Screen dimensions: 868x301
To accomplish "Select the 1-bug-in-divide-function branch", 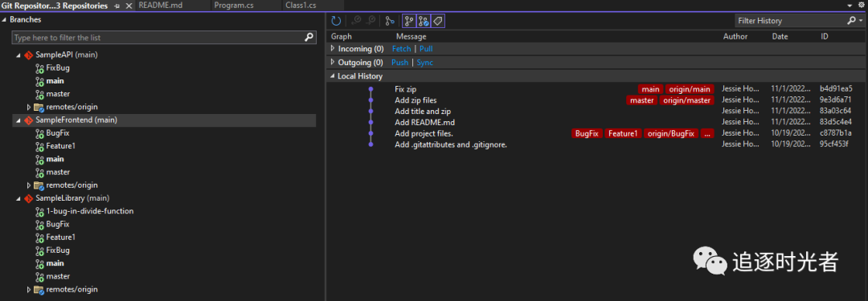I will click(x=90, y=211).
